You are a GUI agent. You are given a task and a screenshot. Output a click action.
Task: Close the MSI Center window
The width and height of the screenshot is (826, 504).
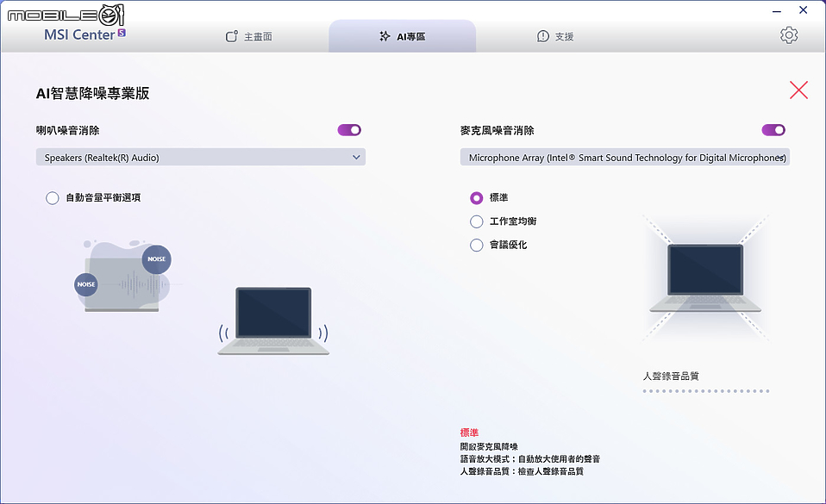804,10
